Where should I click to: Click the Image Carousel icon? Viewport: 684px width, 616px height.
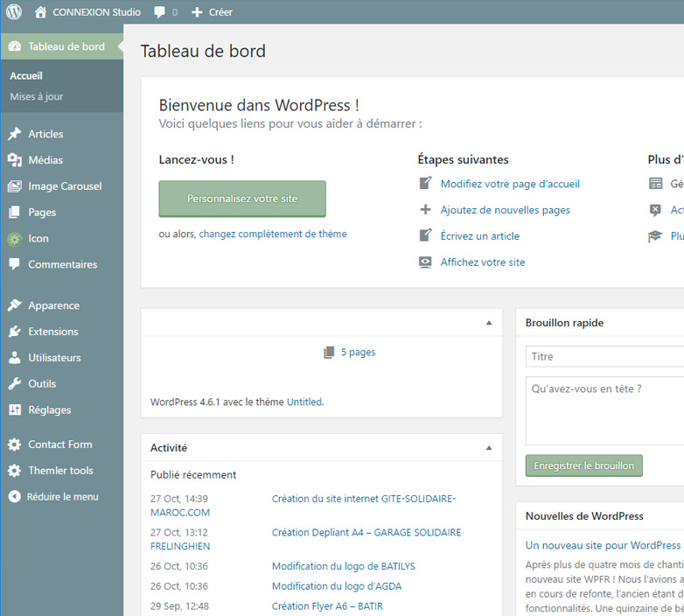pos(14,186)
